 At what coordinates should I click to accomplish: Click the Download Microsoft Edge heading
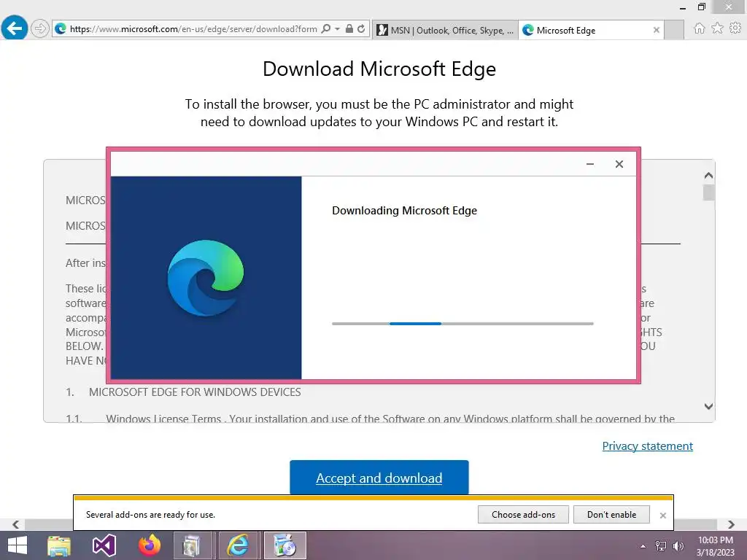pos(379,69)
